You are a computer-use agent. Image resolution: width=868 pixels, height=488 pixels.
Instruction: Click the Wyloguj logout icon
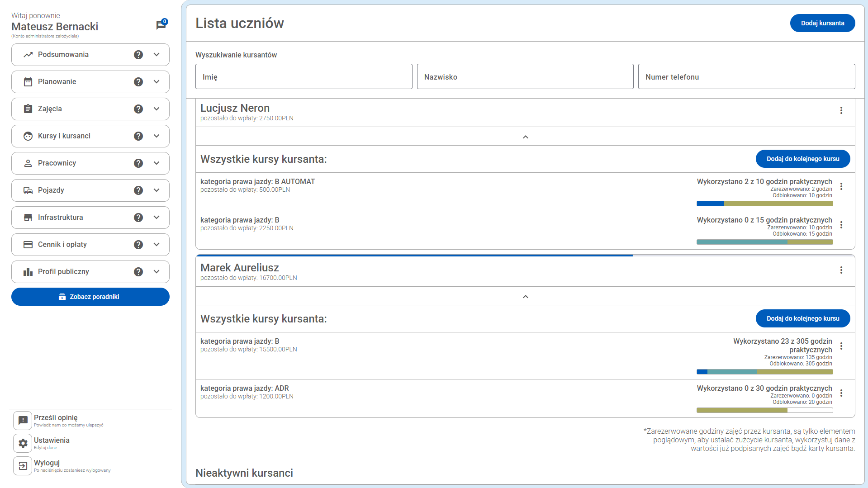click(x=23, y=466)
